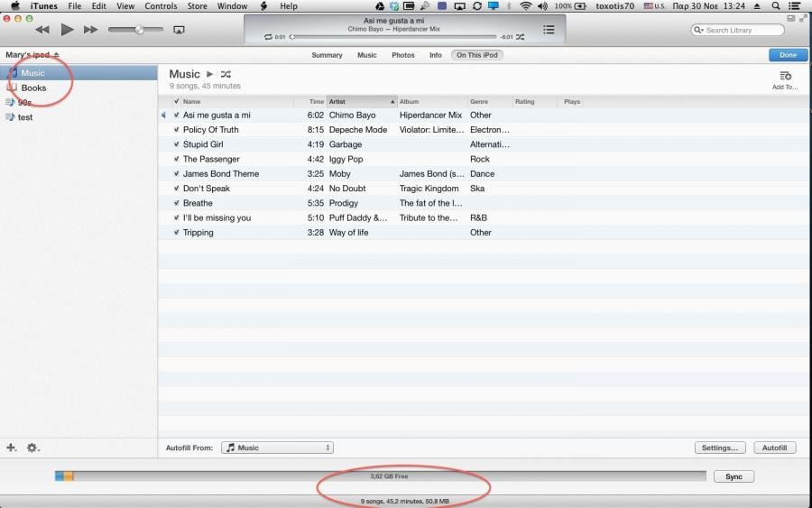Open the Apple menu icon

click(x=15, y=6)
